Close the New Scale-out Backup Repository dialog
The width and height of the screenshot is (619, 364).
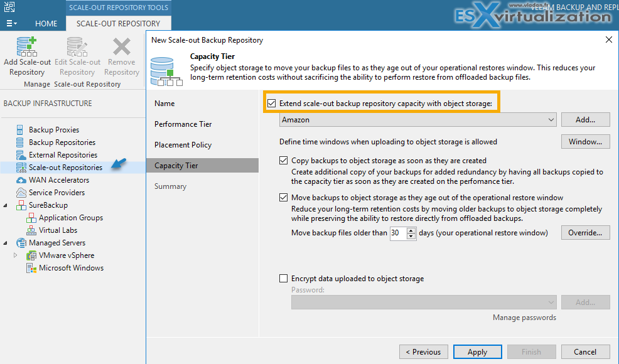(x=609, y=40)
